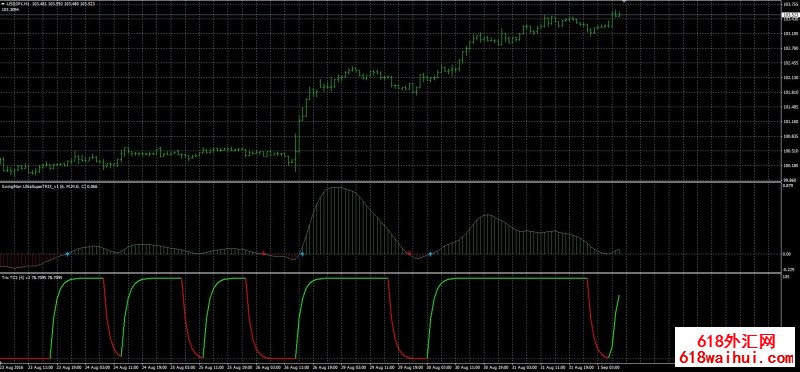
Task: Click the small arrow beside the USDJPY title
Action: pos(2,4)
